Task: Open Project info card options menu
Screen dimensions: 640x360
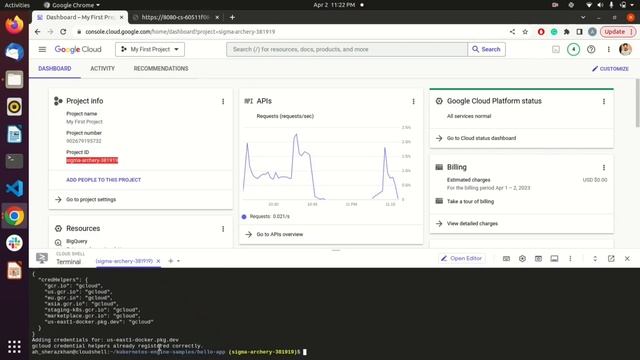Action: (x=223, y=101)
